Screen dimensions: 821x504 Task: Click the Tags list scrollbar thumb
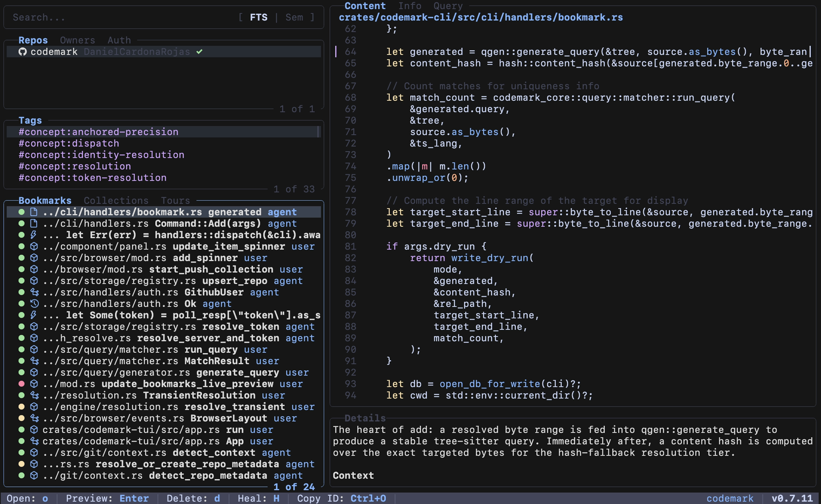(x=319, y=132)
